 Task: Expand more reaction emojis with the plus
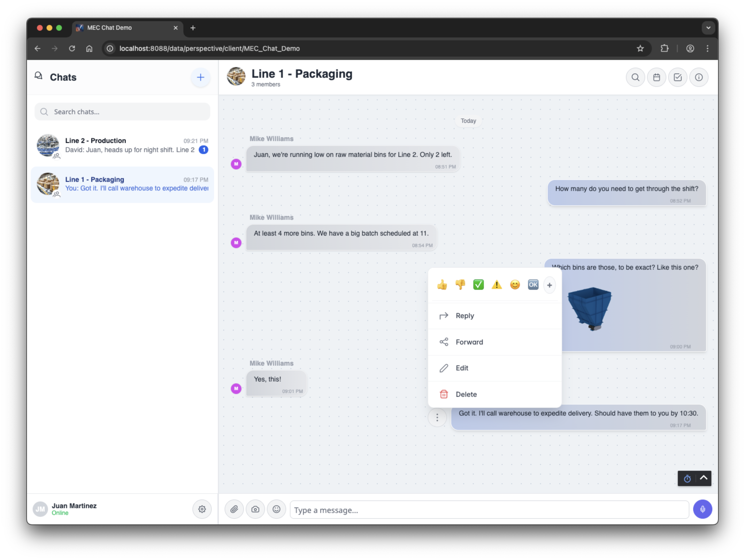tap(549, 285)
